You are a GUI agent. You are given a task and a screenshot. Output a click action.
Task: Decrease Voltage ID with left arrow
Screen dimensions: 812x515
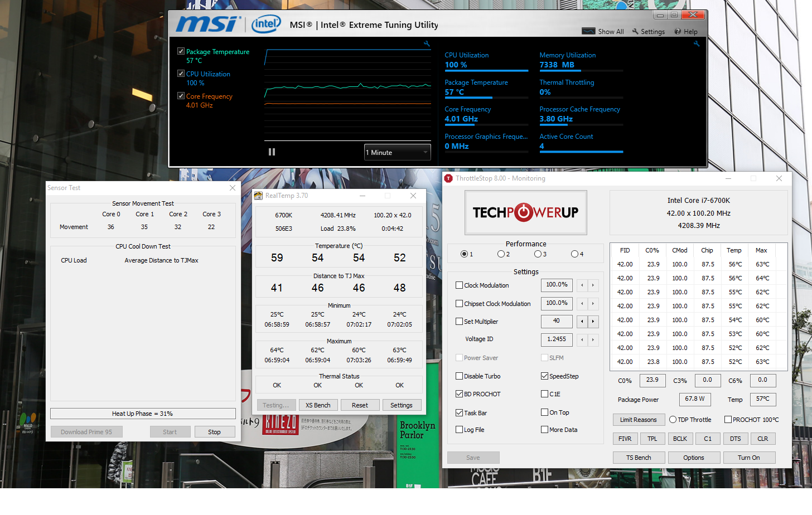pos(582,339)
